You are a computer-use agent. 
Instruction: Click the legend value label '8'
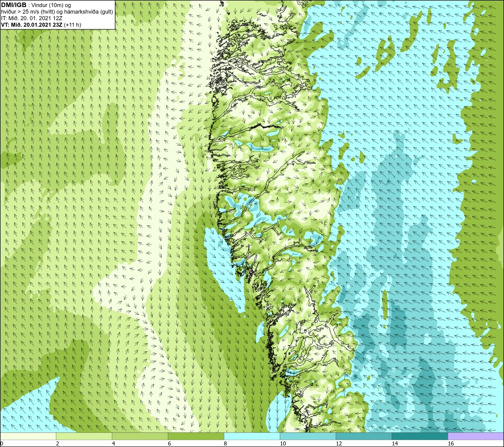pos(225,444)
